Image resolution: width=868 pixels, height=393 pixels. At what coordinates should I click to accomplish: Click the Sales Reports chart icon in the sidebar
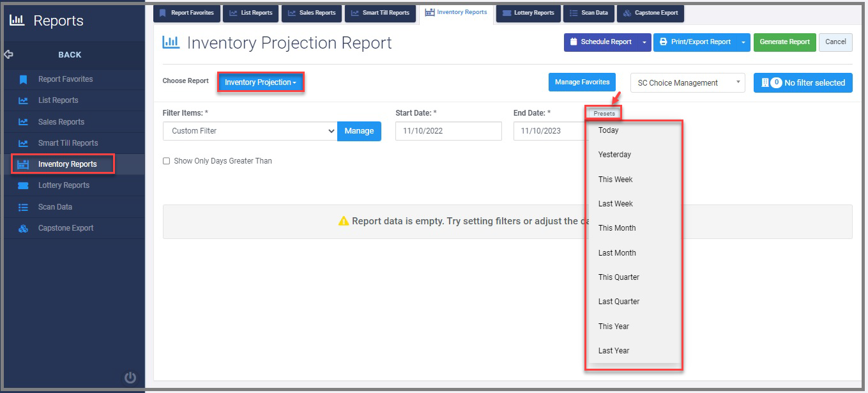[23, 122]
